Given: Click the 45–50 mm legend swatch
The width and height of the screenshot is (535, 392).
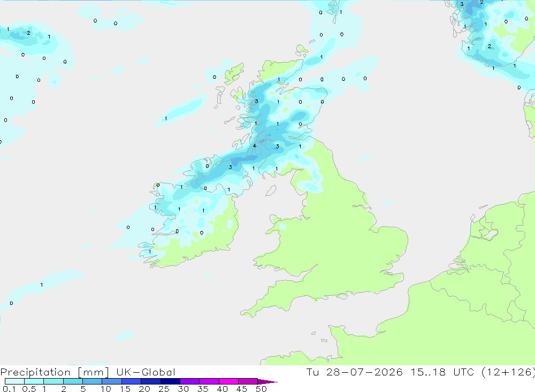Looking at the screenshot, I should [x=248, y=381].
